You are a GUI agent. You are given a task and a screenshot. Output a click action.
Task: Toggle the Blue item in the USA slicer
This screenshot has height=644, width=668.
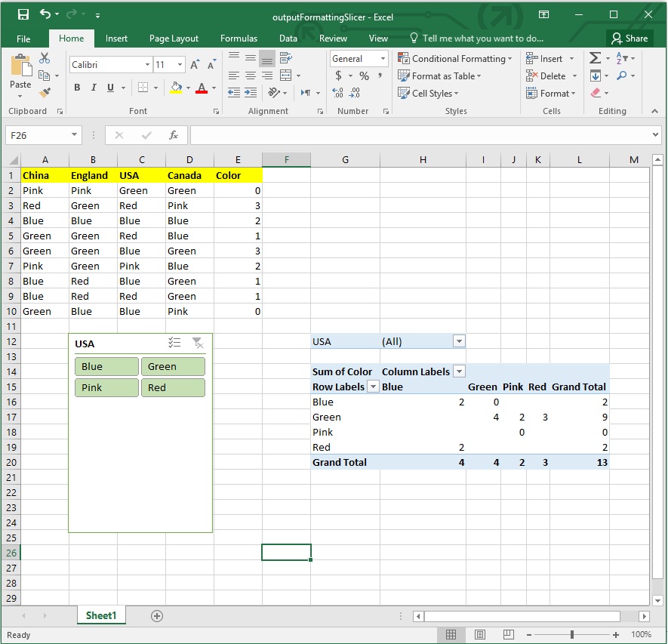(x=106, y=366)
